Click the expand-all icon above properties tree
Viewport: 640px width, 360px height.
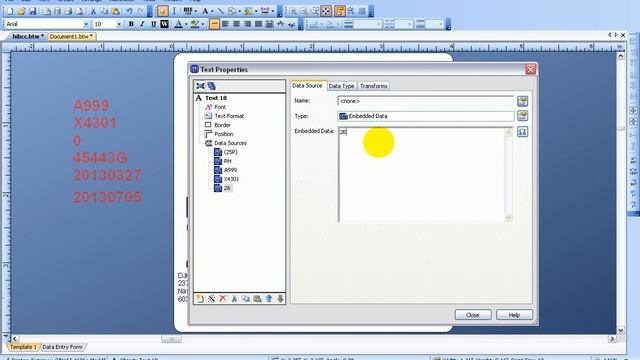(x=200, y=86)
